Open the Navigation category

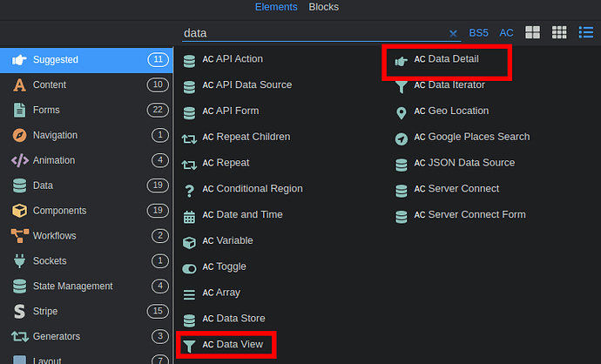coord(86,135)
